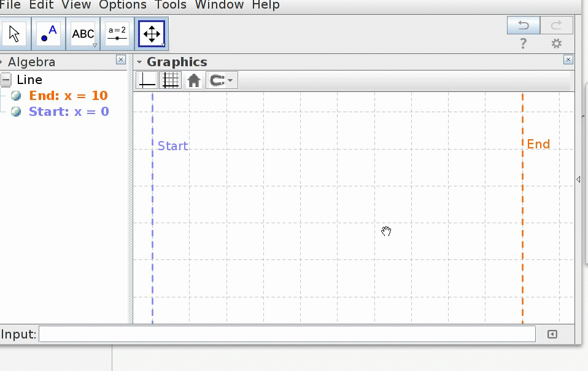Select the Move Graphics View tool

point(152,34)
